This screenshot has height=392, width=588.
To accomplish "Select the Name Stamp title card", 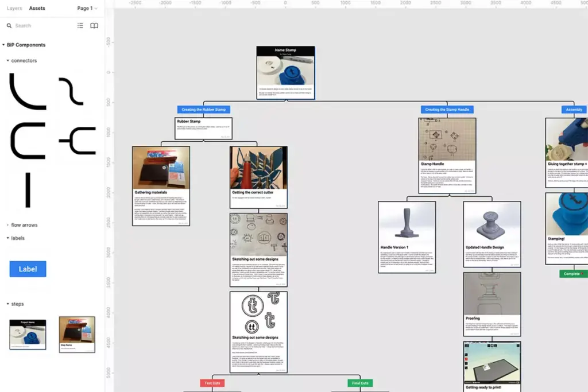I will click(285, 72).
